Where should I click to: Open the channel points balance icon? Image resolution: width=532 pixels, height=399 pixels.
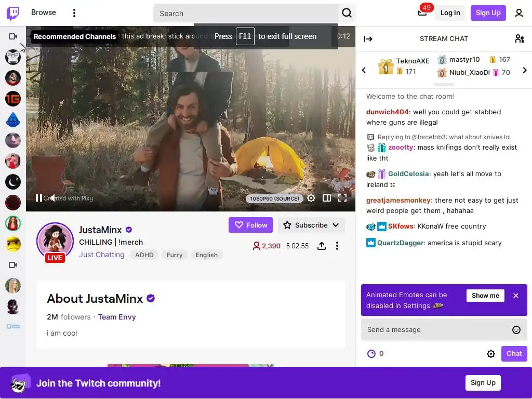[x=371, y=353]
